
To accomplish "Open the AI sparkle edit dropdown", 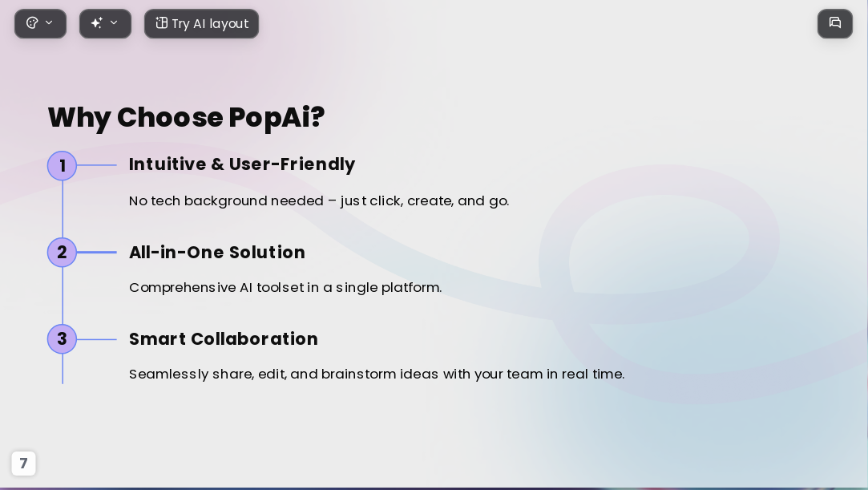I will pyautogui.click(x=105, y=23).
